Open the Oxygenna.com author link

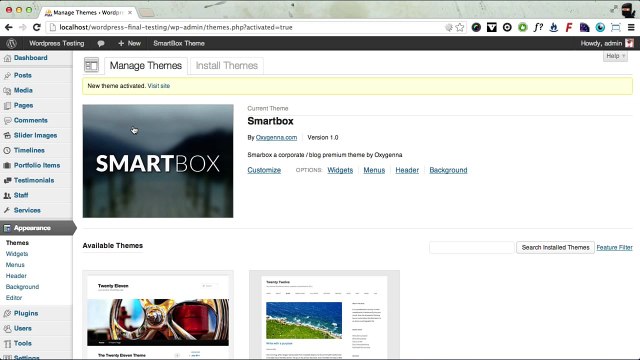pyautogui.click(x=276, y=138)
